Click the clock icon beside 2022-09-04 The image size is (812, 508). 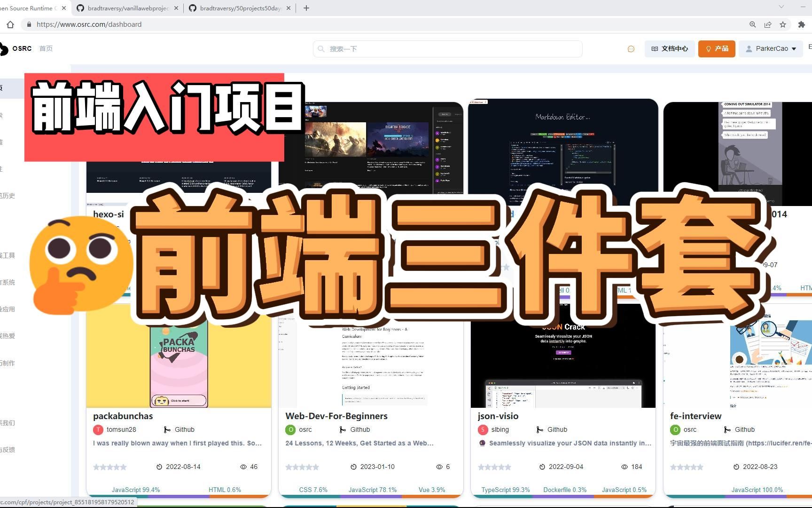click(x=542, y=467)
